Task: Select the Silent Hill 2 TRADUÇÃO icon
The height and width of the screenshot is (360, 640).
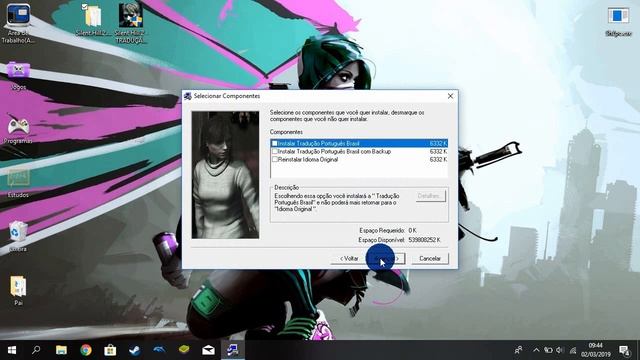Action: [x=130, y=23]
